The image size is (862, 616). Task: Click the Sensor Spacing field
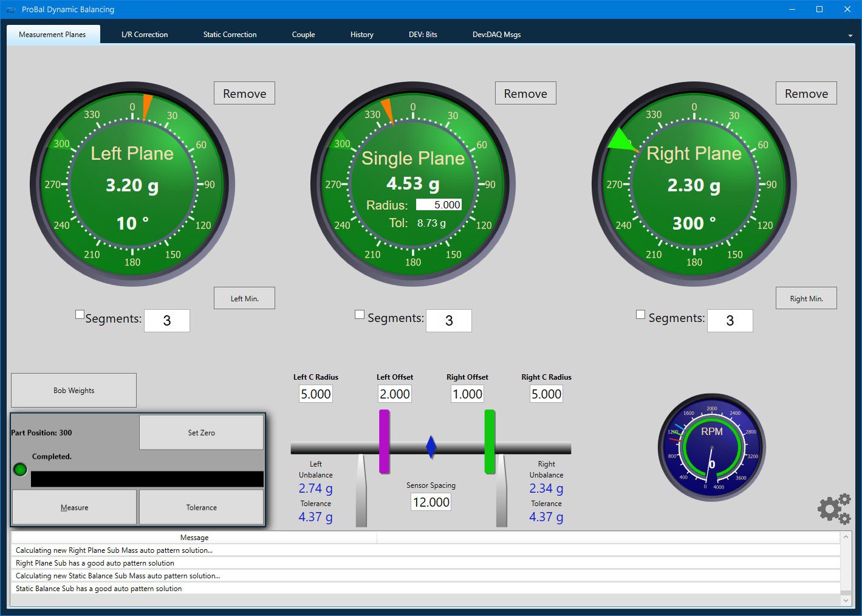pyautogui.click(x=431, y=502)
